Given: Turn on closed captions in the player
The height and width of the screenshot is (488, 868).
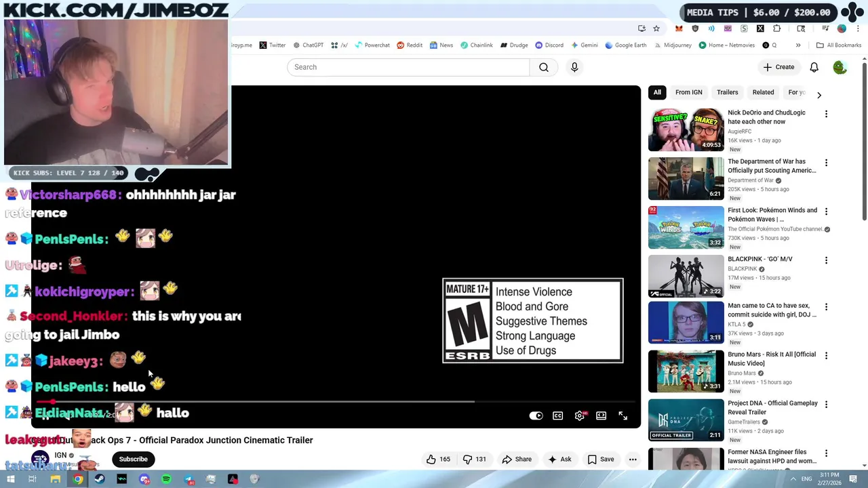Looking at the screenshot, I should pos(557,415).
